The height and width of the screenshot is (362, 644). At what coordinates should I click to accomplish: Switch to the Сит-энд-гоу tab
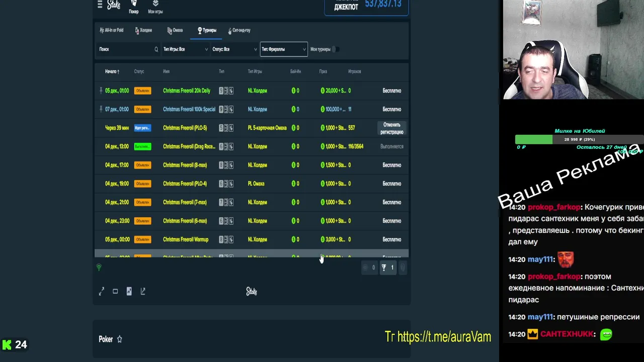click(x=239, y=30)
